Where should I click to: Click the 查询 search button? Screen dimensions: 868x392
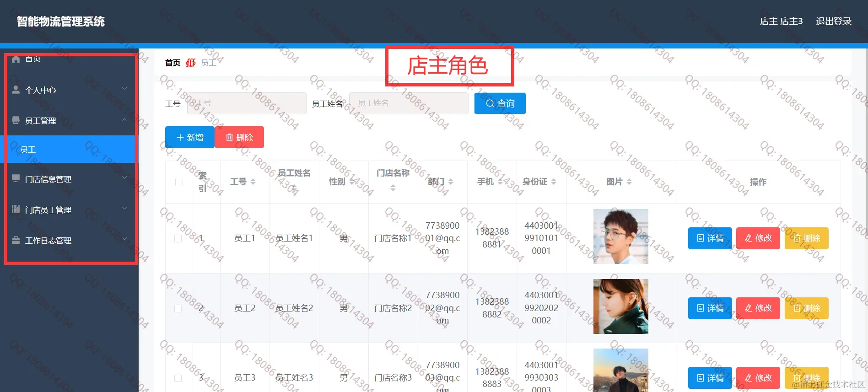[500, 103]
